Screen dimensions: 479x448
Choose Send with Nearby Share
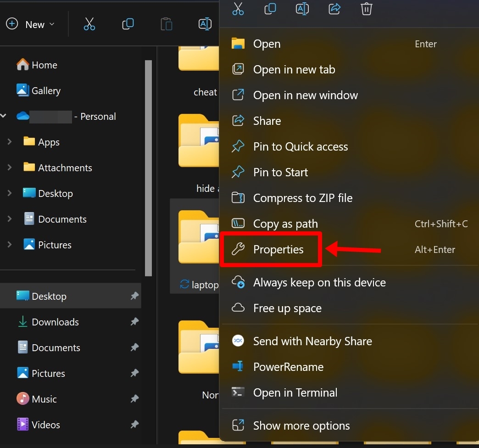coord(349,341)
